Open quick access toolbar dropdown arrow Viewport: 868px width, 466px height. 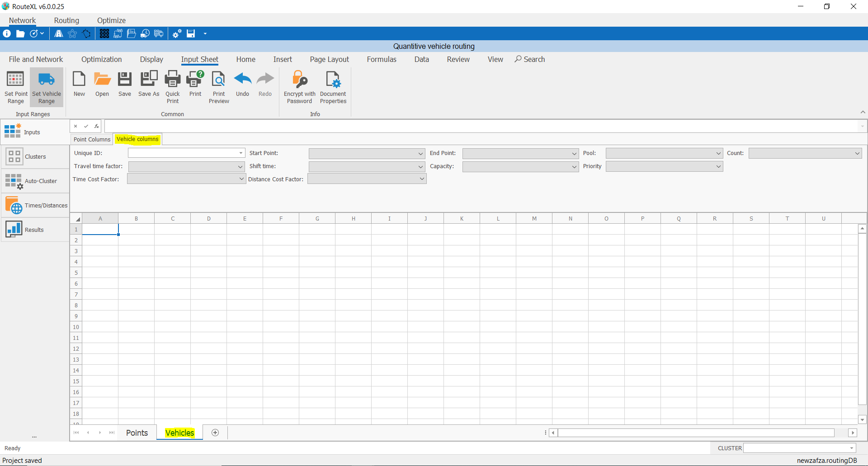click(x=205, y=33)
